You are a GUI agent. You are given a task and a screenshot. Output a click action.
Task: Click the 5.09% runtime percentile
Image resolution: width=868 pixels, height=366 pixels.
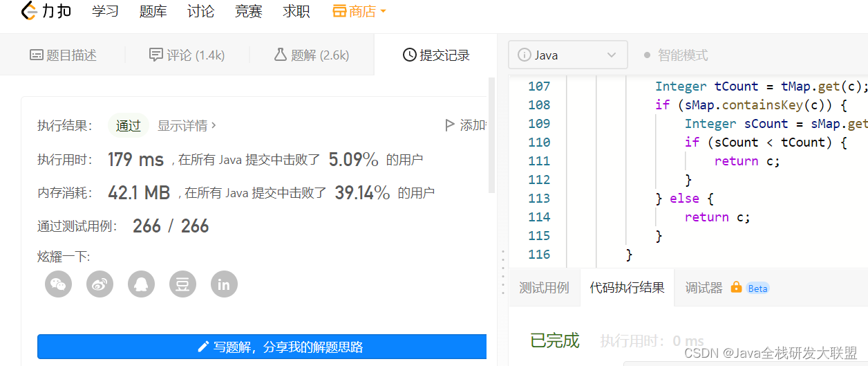click(x=353, y=160)
